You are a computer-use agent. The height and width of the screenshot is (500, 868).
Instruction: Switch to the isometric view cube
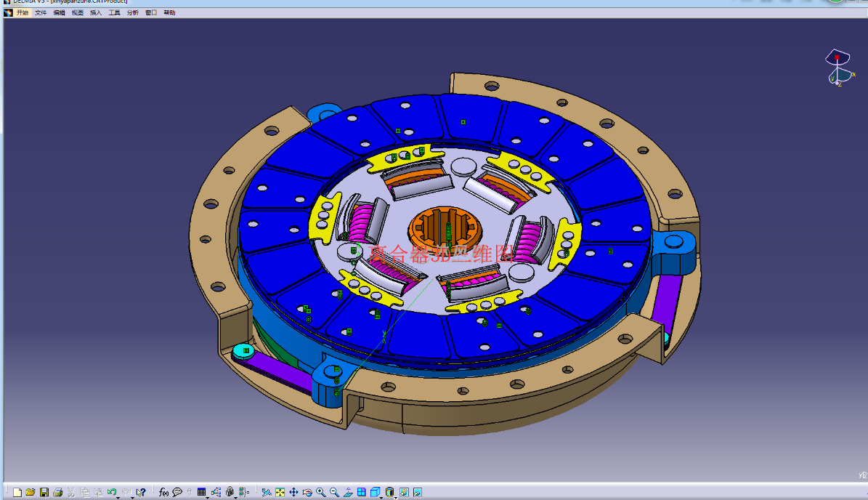pos(375,492)
